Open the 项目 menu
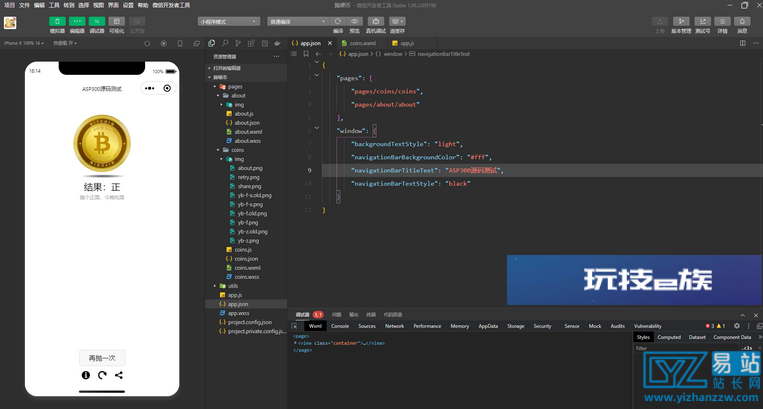 (x=9, y=5)
